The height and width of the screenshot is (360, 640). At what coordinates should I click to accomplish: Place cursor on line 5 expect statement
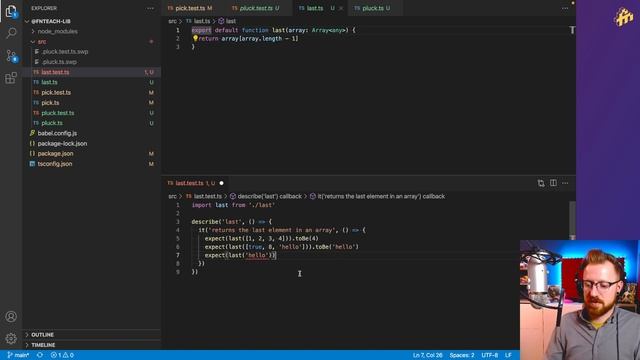coord(261,238)
